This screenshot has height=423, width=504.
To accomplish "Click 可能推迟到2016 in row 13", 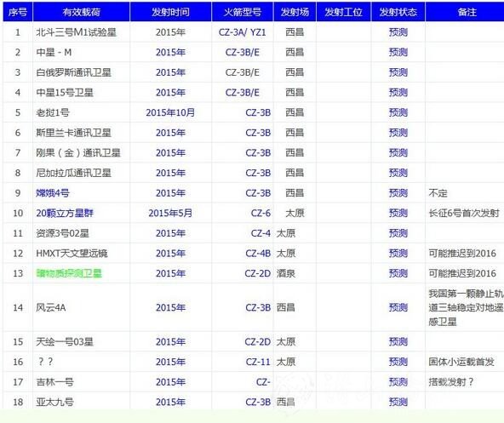I will [x=462, y=273].
